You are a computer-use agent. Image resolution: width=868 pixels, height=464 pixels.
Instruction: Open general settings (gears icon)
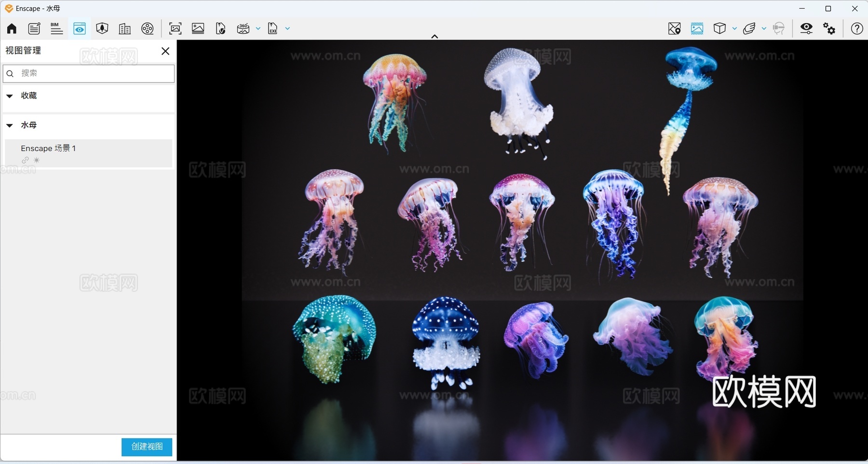click(x=829, y=28)
